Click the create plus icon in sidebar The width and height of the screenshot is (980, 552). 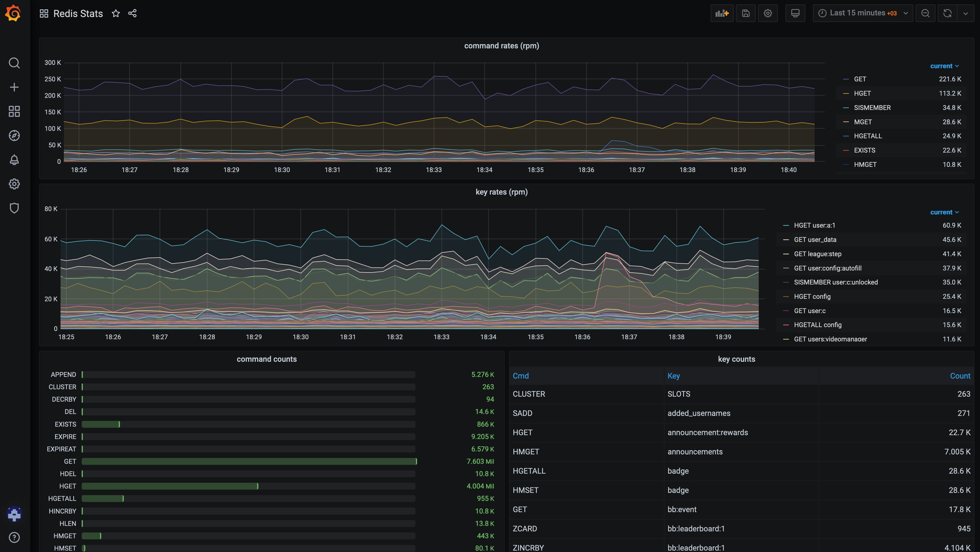14,87
